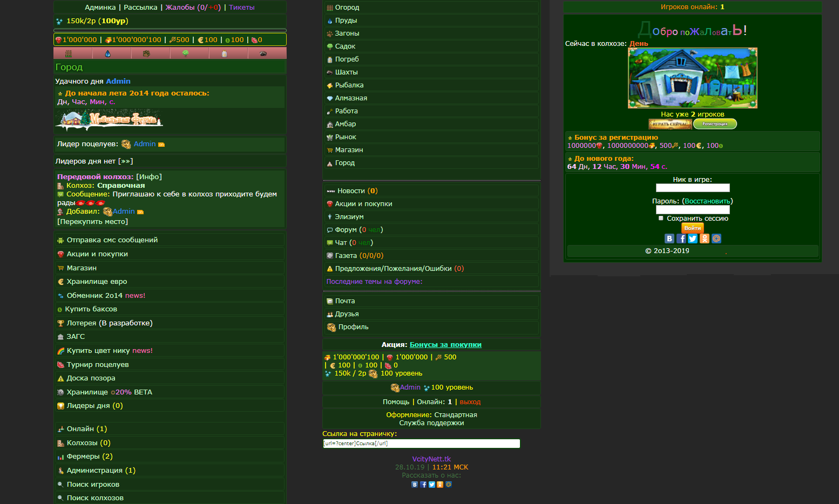Image resolution: width=839 pixels, height=504 pixels.
Task: Expand the [»»] link beside Лидеров дня нет
Action: (125, 161)
